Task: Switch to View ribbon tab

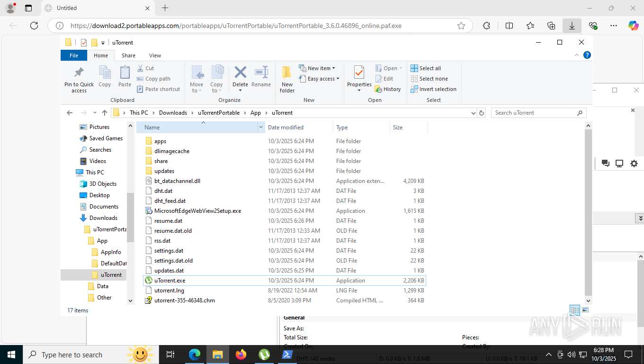Action: pyautogui.click(x=155, y=55)
